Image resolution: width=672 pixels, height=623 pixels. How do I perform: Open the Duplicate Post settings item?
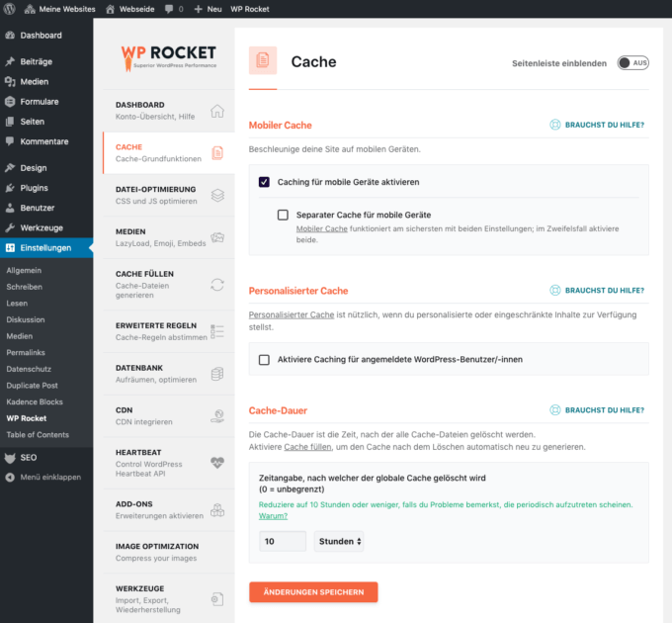point(33,386)
